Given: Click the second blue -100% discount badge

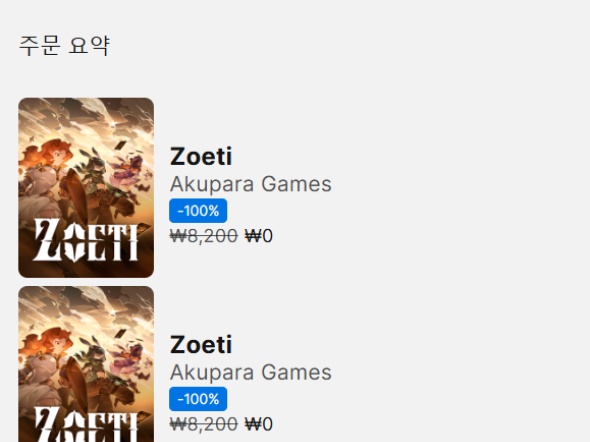Looking at the screenshot, I should [x=198, y=399].
